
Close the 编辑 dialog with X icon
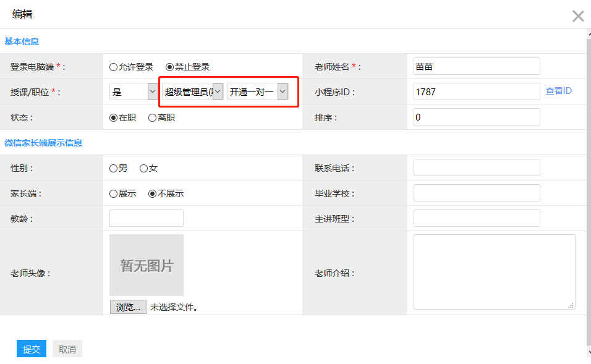pyautogui.click(x=577, y=16)
